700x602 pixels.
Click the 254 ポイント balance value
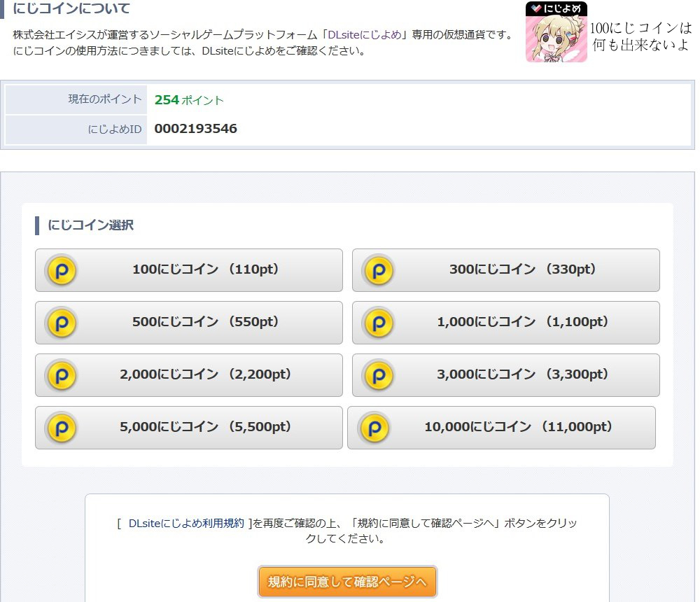pyautogui.click(x=189, y=100)
